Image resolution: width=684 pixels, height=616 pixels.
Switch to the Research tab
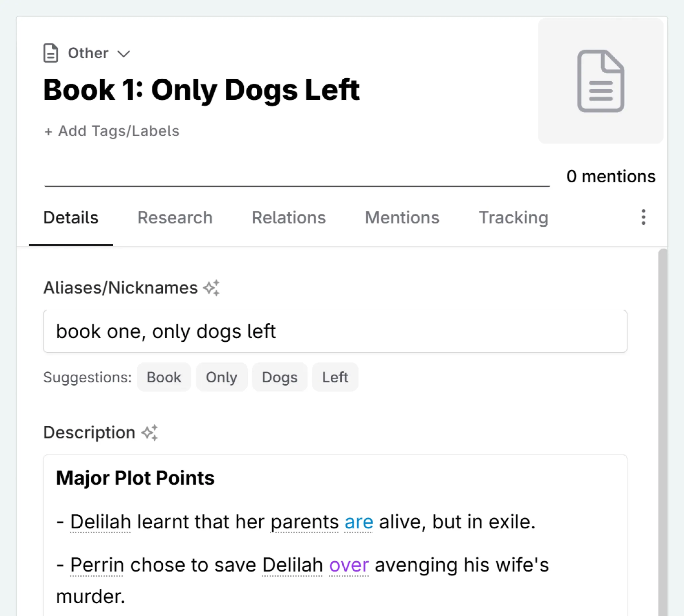click(175, 218)
